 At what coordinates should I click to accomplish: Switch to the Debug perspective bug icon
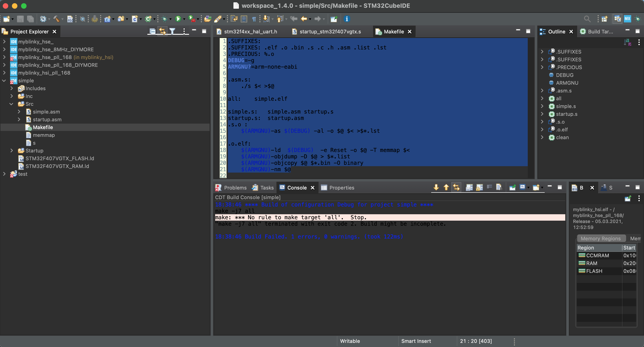click(x=638, y=19)
